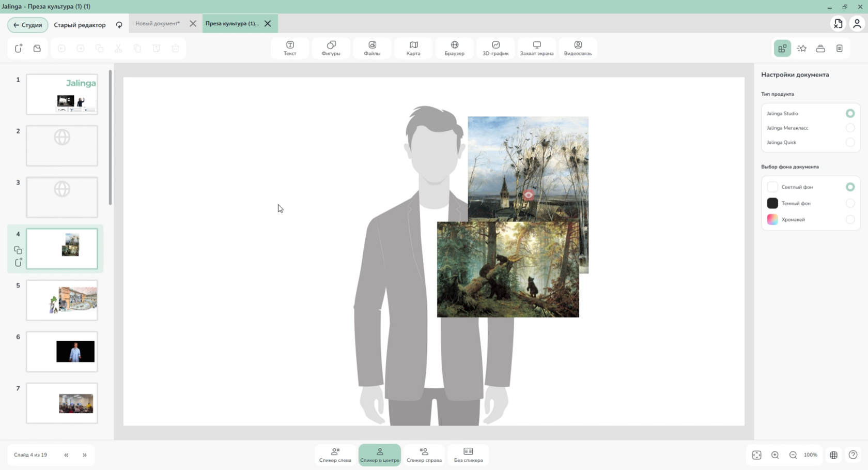Image resolution: width=868 pixels, height=470 pixels.
Task: Click the fit-to-screen icon
Action: (757, 455)
